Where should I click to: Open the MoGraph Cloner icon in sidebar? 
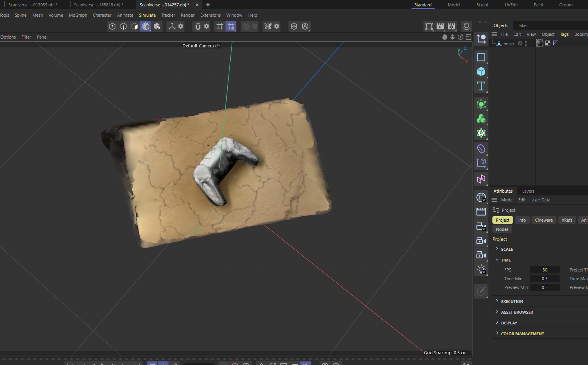[481, 104]
